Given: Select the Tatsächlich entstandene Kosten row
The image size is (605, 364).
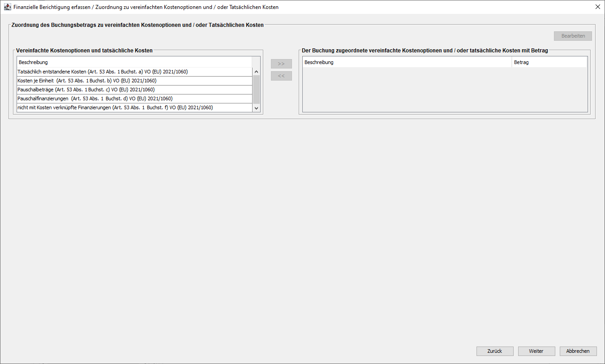Looking at the screenshot, I should click(134, 72).
